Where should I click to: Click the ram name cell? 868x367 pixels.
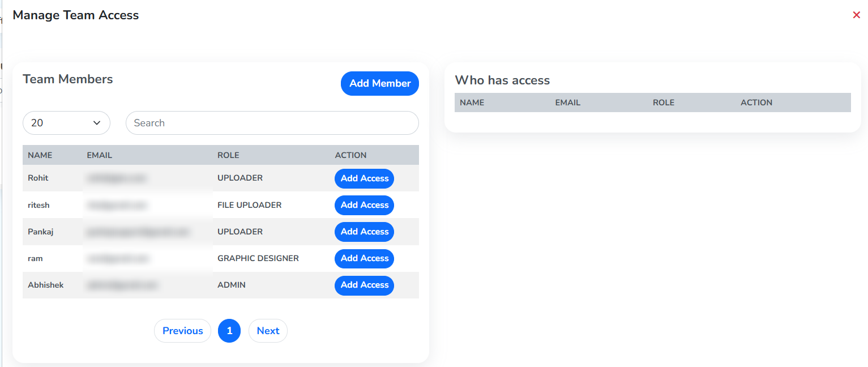coord(35,258)
